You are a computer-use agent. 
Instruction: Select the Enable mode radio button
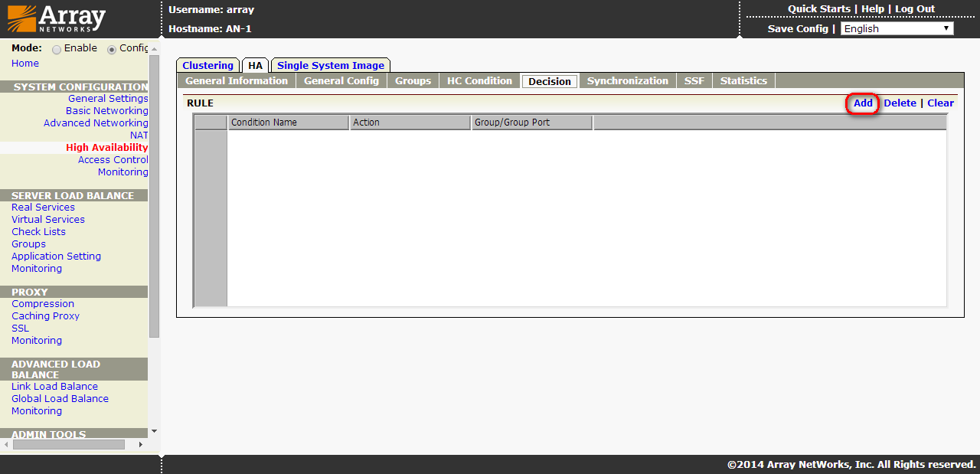(x=57, y=49)
